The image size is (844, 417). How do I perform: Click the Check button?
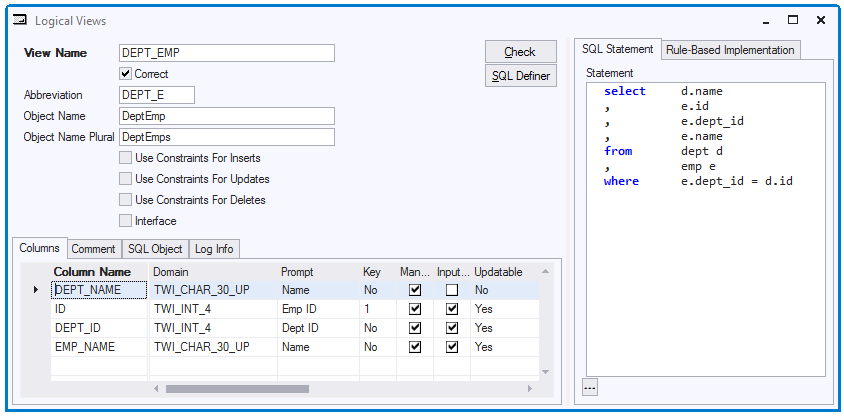click(x=521, y=52)
